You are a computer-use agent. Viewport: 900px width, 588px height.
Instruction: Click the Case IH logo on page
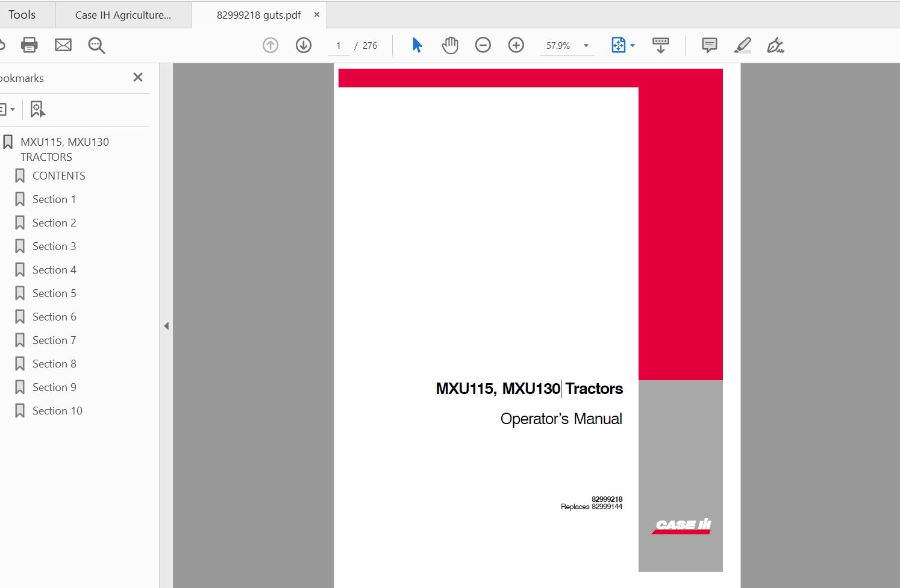[682, 526]
